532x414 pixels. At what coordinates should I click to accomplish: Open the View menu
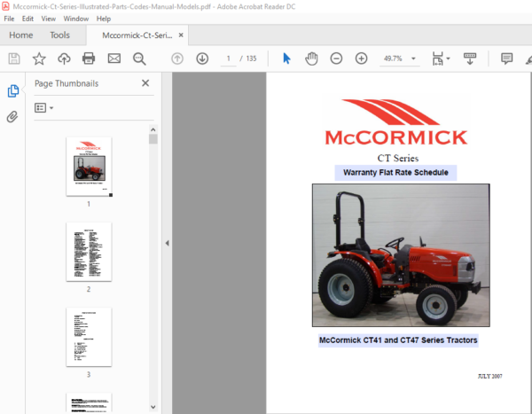49,19
